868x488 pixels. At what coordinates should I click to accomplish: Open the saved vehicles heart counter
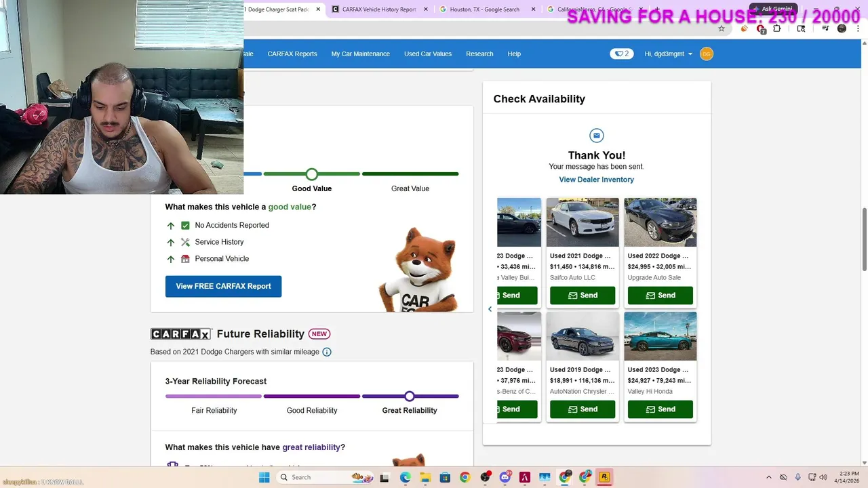pos(621,54)
